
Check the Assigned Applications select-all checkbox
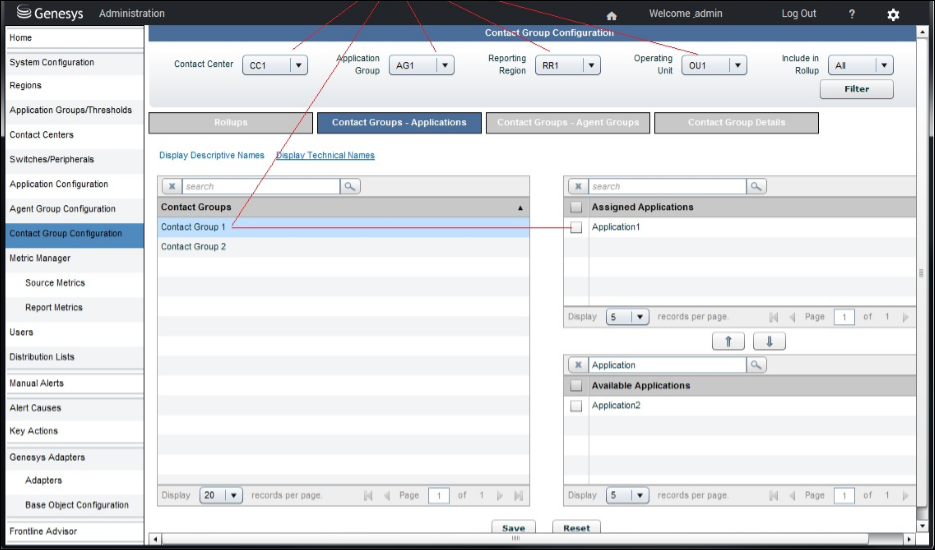[x=576, y=208]
